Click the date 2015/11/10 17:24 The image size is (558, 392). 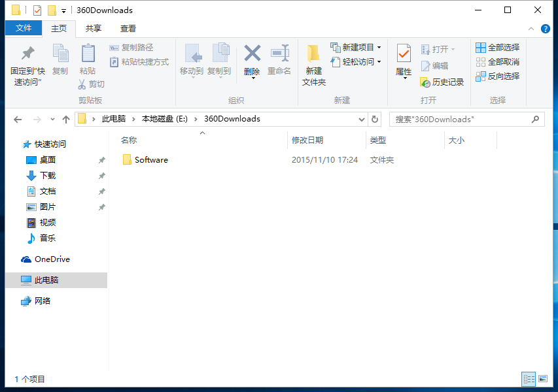[324, 160]
